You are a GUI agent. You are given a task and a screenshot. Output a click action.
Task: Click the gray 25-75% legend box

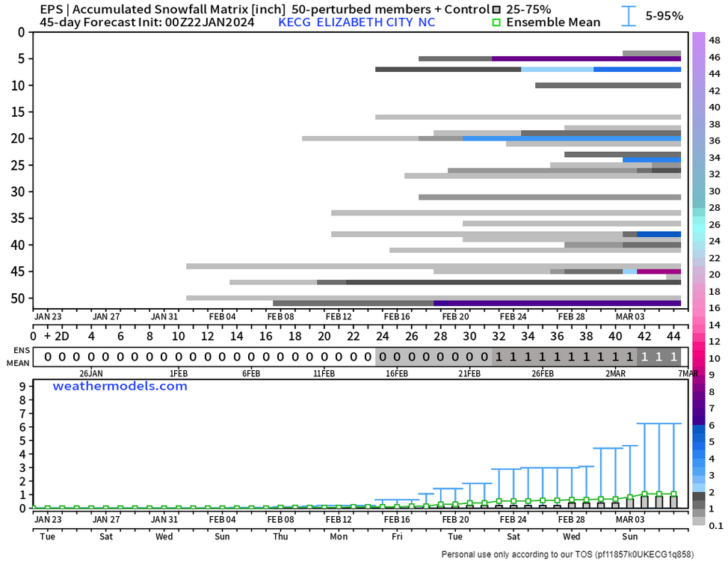(497, 10)
